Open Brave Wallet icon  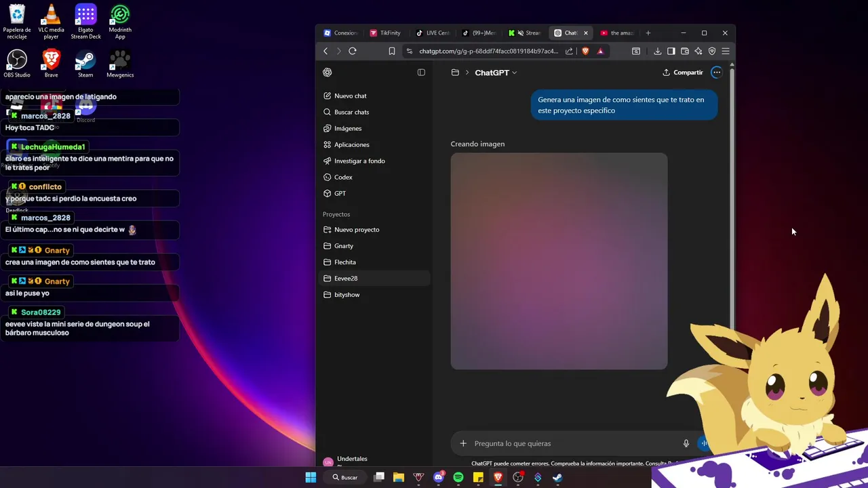click(x=685, y=51)
